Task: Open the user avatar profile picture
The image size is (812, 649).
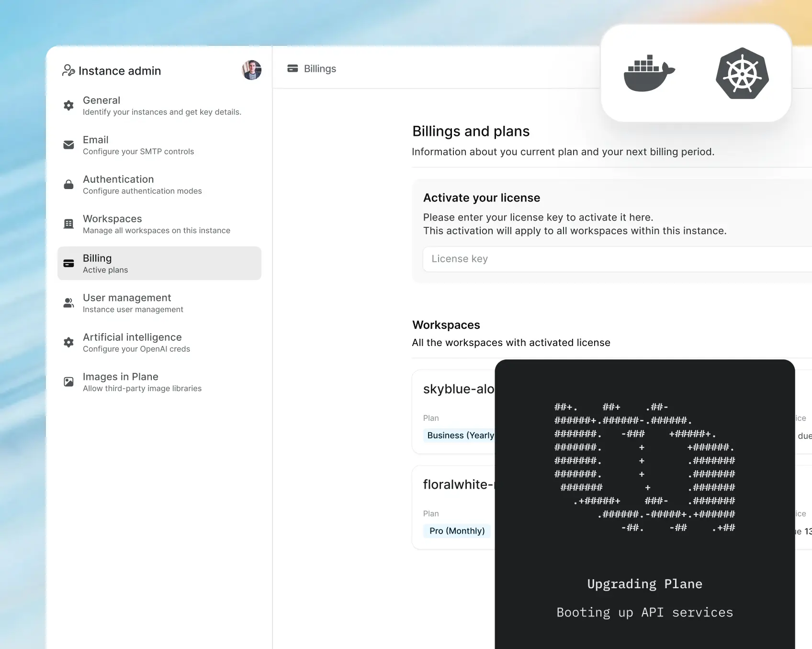Action: point(252,70)
